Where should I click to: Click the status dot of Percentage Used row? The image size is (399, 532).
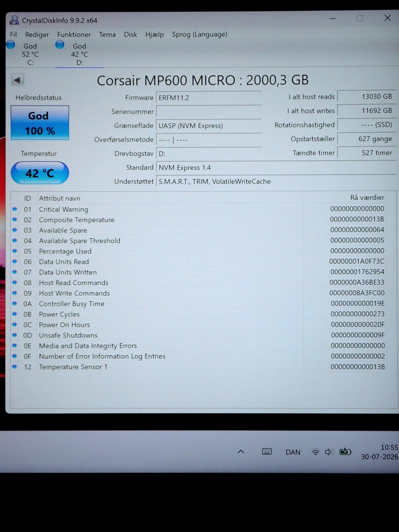point(15,251)
